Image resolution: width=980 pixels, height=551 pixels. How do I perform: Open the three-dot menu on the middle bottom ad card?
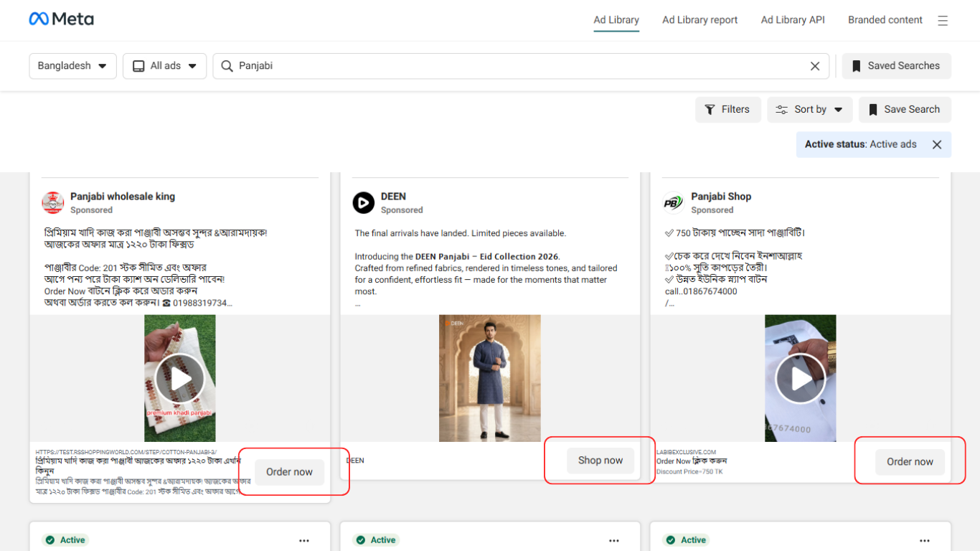coord(614,540)
